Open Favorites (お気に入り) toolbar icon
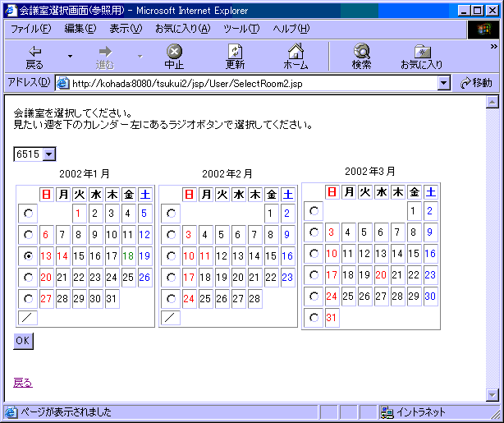The image size is (504, 423). click(421, 51)
